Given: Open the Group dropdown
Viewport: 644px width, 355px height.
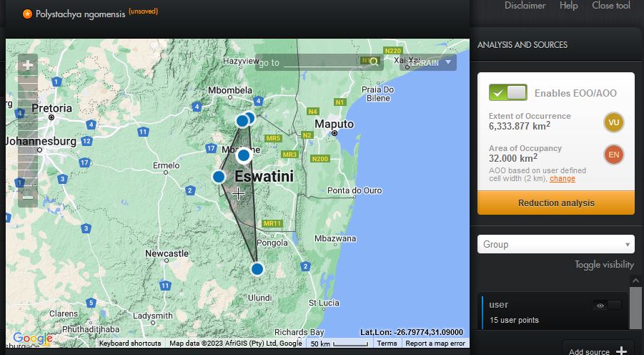Looking at the screenshot, I should (x=555, y=244).
